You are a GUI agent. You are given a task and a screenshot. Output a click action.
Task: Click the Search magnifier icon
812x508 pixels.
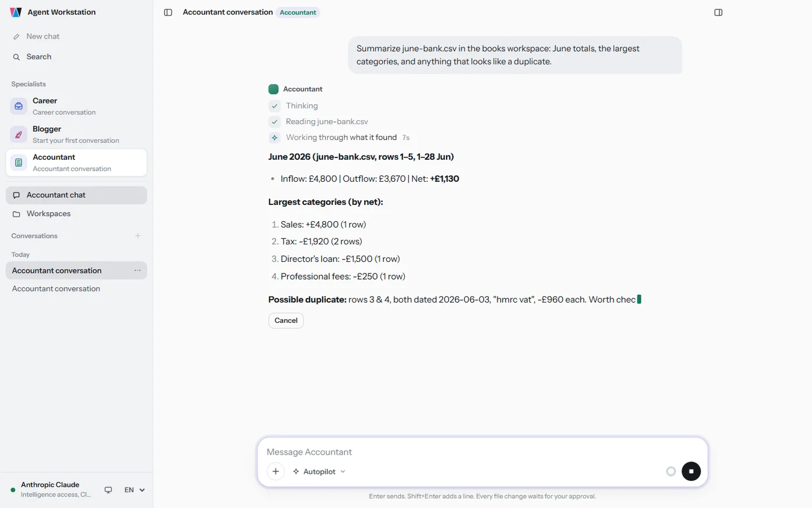tap(16, 57)
